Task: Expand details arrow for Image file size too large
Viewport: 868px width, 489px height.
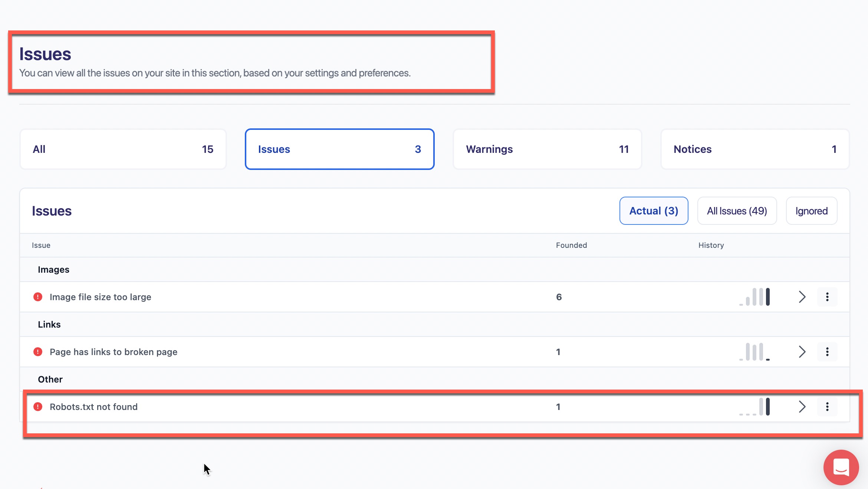Action: coord(802,297)
